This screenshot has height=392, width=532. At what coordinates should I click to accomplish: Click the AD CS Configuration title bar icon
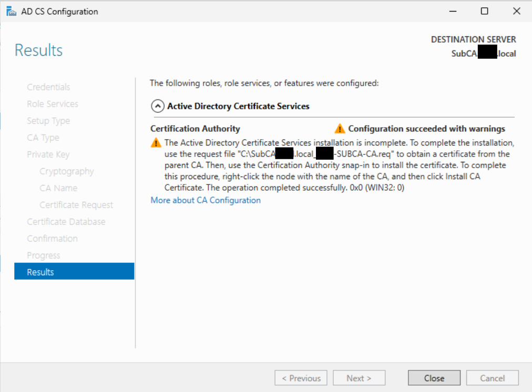11,11
